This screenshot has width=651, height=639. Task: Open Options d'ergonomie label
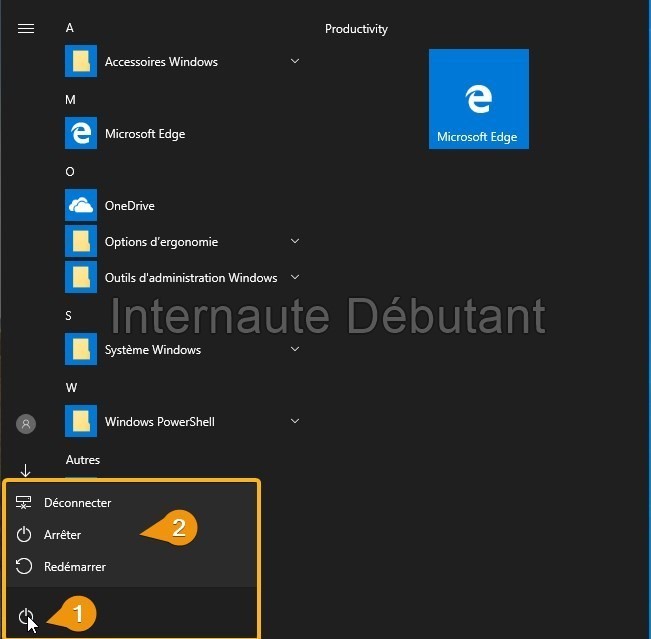161,242
